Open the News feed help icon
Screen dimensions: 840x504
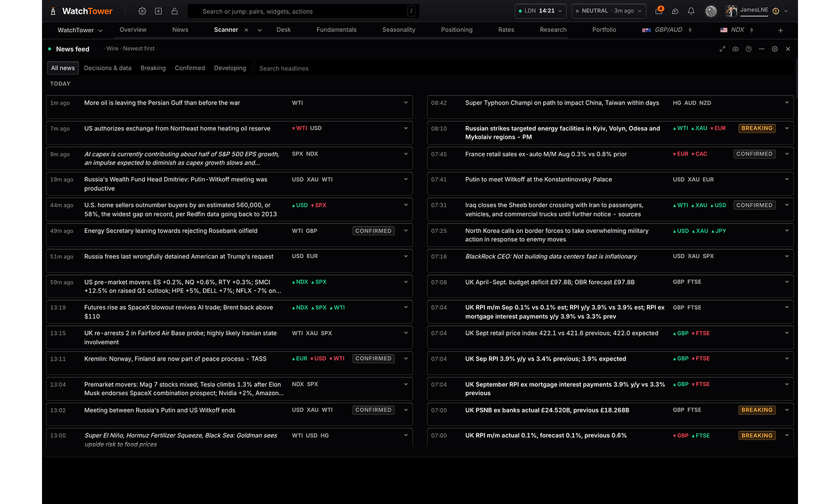[749, 49]
